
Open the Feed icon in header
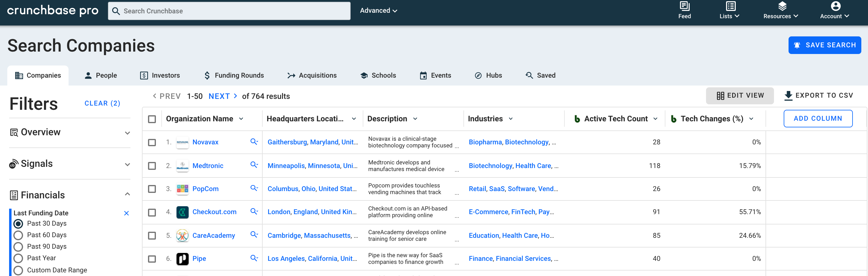pyautogui.click(x=684, y=6)
